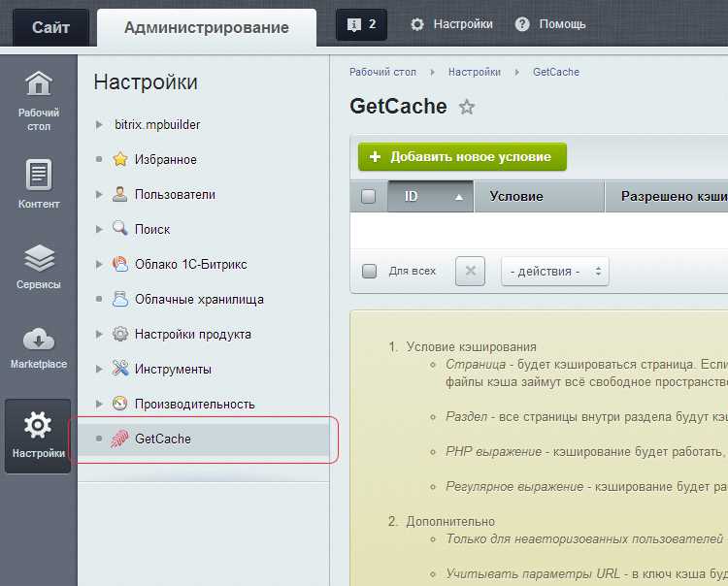Screen dimensions: 728x586
Task: Click the GetCache breadcrumb link
Action: [x=556, y=72]
